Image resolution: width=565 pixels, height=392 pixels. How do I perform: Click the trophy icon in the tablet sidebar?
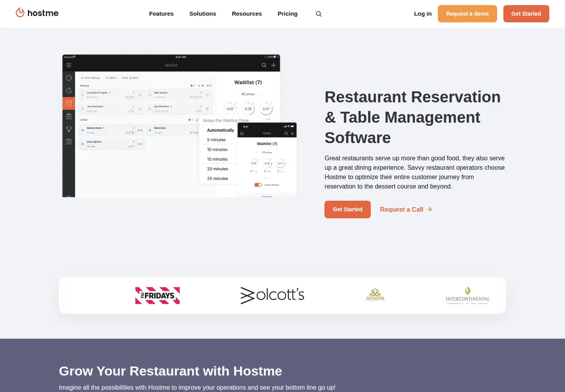pyautogui.click(x=69, y=129)
